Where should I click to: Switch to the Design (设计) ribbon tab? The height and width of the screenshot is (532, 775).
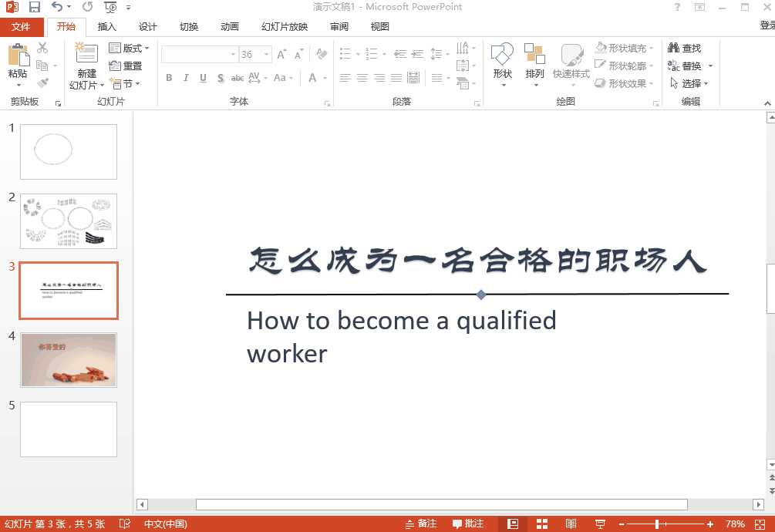(147, 26)
